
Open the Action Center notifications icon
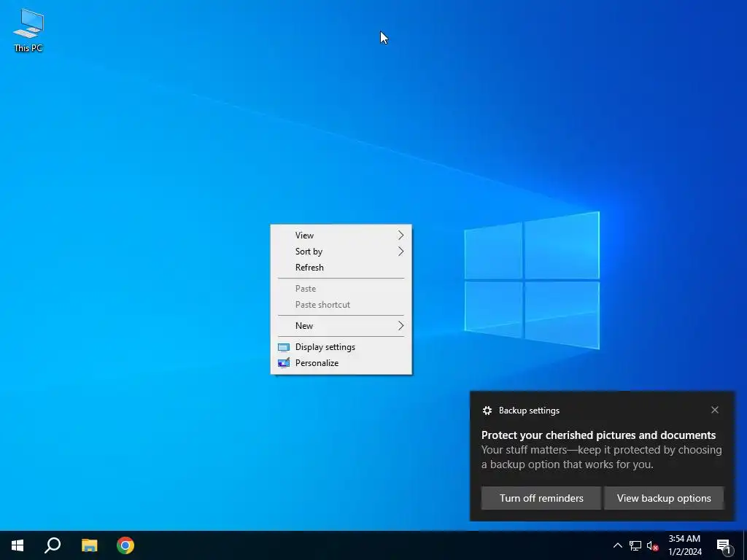(x=724, y=545)
